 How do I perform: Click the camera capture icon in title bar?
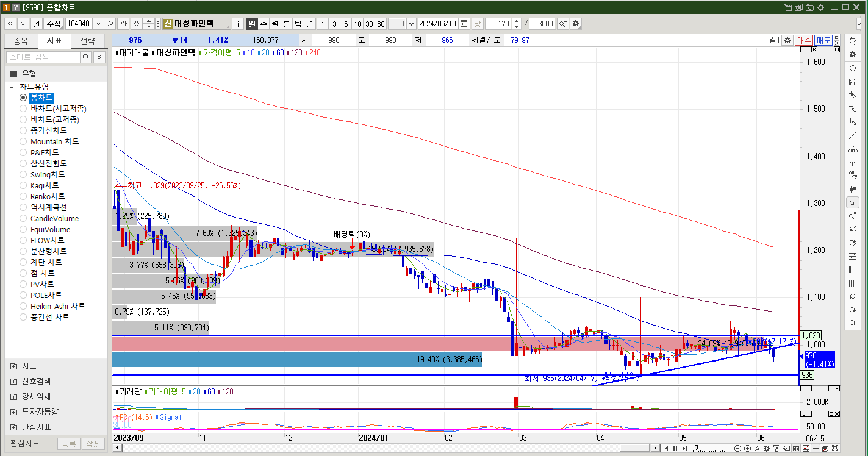point(809,7)
